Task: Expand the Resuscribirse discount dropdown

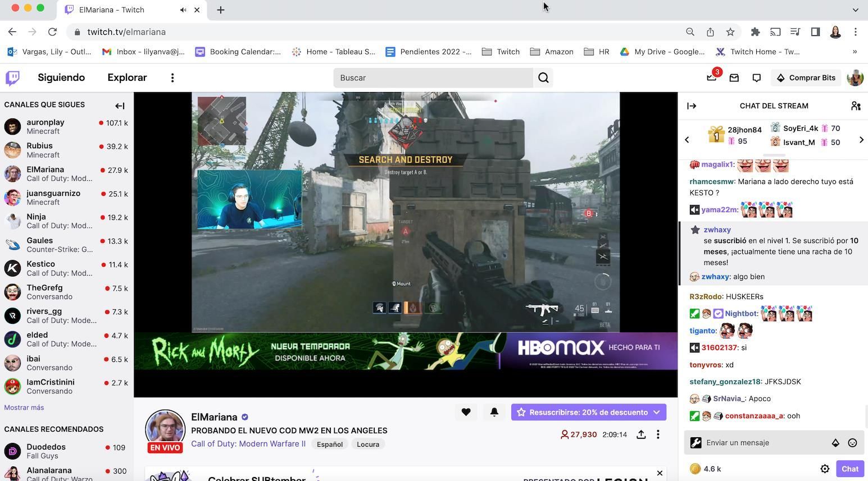Action: click(x=656, y=412)
